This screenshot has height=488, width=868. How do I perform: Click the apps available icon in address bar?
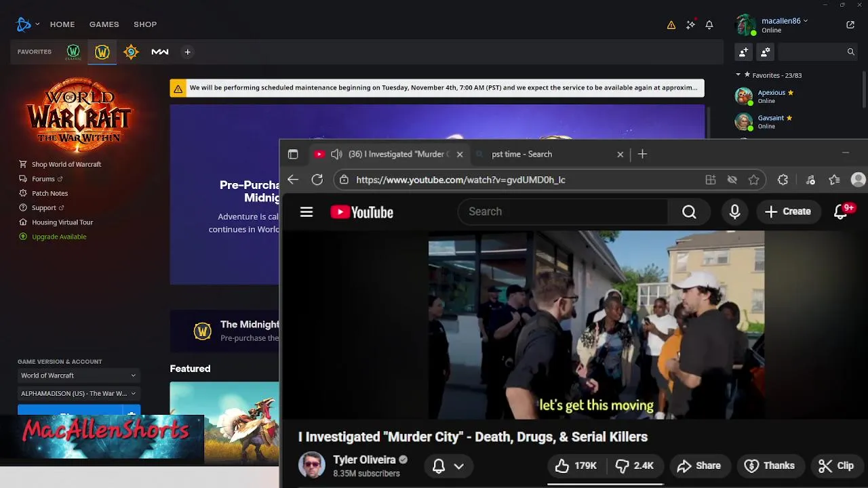(711, 180)
